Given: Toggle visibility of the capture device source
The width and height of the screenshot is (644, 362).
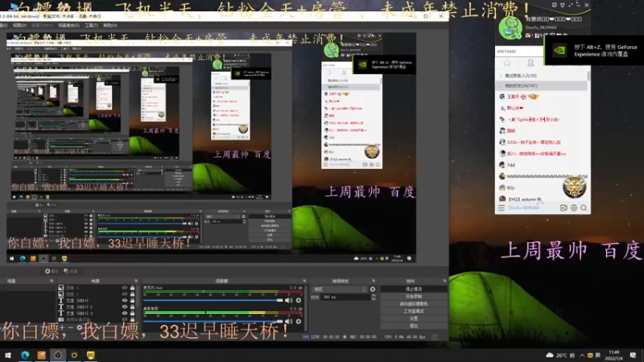Looking at the screenshot, I should coord(125,319).
